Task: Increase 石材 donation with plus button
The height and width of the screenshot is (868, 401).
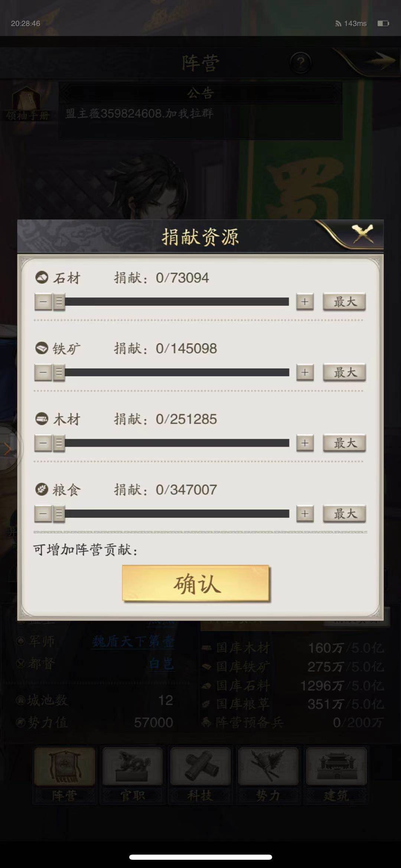Action: (305, 302)
